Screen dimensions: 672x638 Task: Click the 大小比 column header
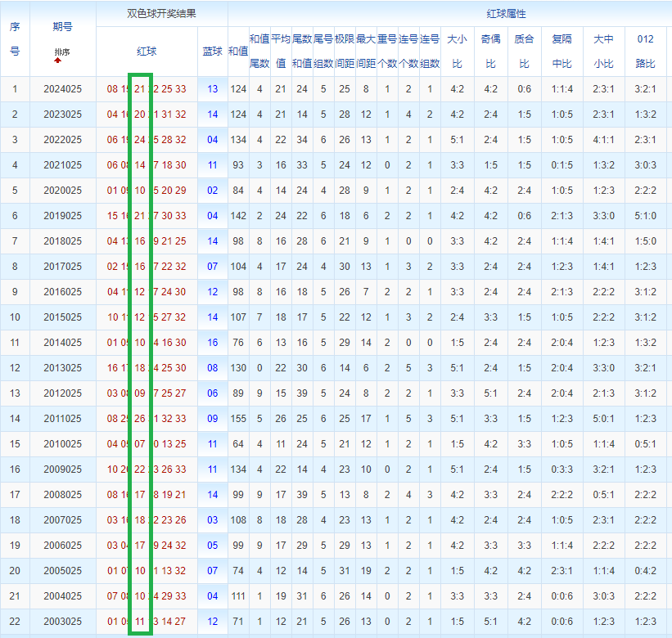point(458,51)
